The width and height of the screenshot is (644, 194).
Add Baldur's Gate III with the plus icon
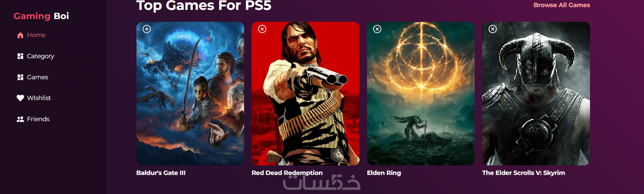point(147,29)
